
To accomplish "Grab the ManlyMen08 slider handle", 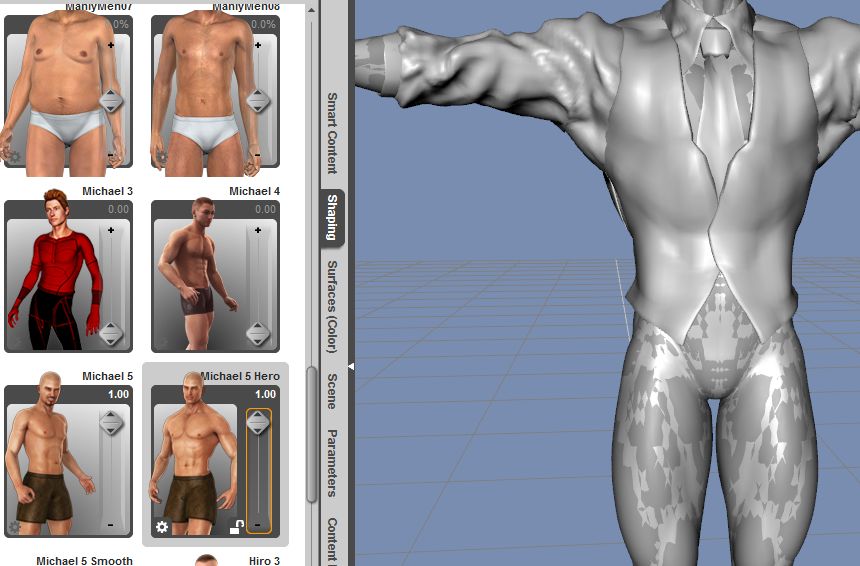I will coord(258,101).
